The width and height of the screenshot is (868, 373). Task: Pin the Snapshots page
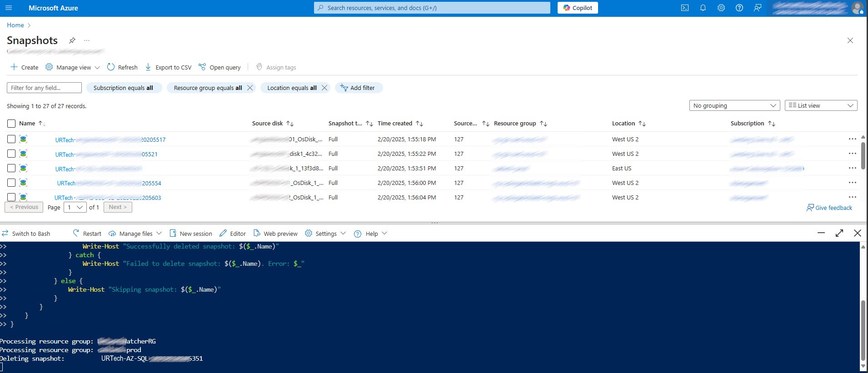click(x=72, y=40)
